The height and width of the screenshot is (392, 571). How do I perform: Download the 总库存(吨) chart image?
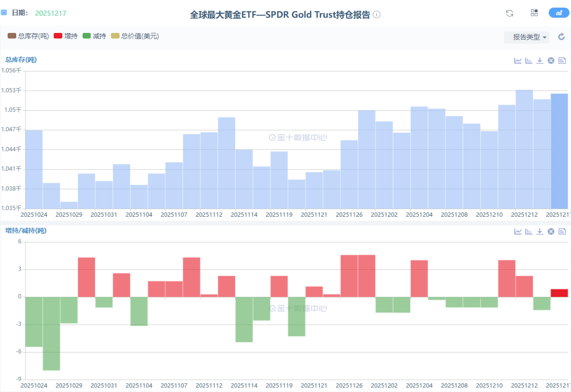tap(540, 61)
